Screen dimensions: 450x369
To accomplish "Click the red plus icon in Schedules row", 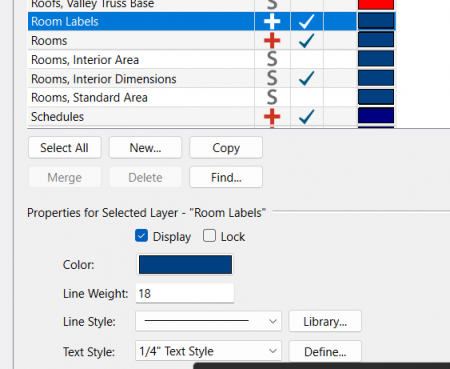I will click(x=272, y=116).
